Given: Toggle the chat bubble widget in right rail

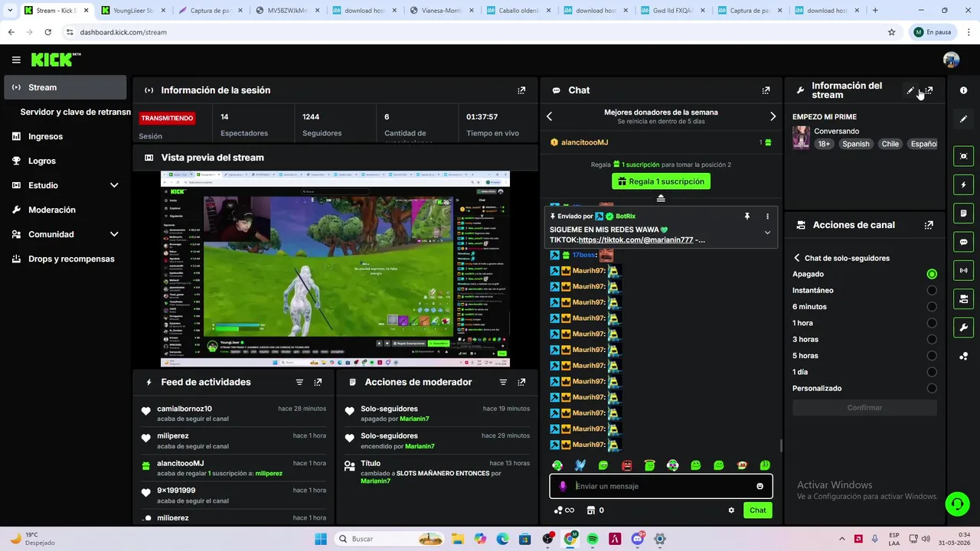Looking at the screenshot, I should point(963,242).
